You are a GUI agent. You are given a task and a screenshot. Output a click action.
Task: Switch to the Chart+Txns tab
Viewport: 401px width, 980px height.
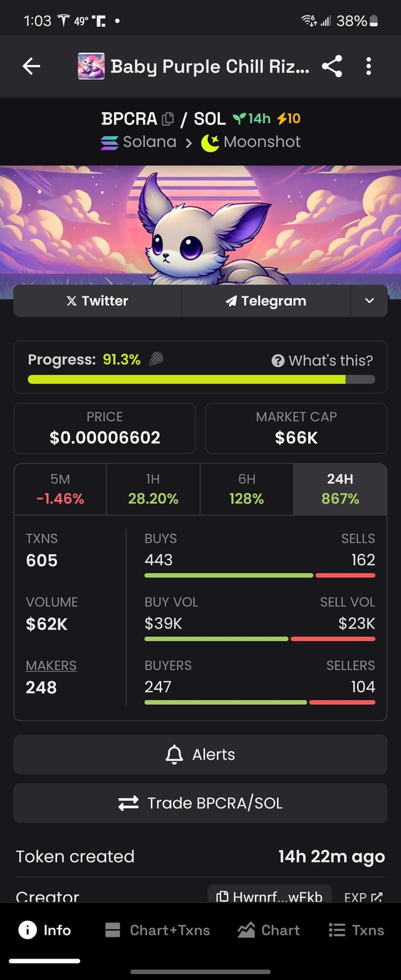(x=157, y=930)
